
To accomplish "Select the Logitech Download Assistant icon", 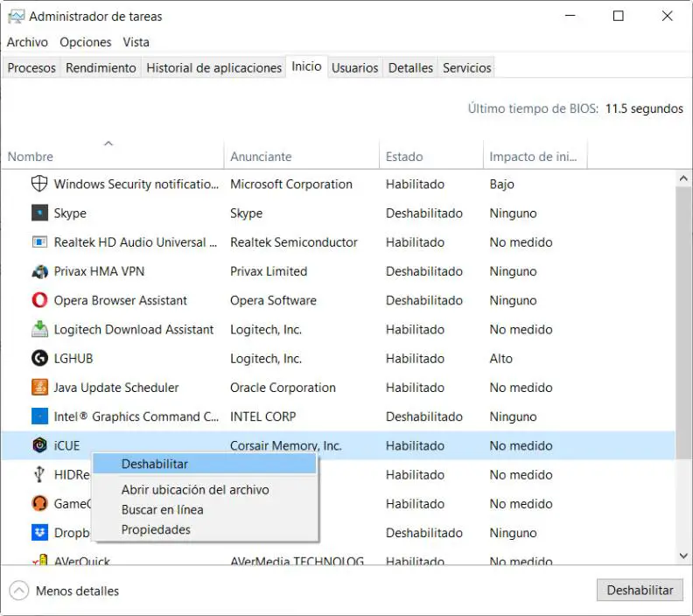I will (x=39, y=329).
